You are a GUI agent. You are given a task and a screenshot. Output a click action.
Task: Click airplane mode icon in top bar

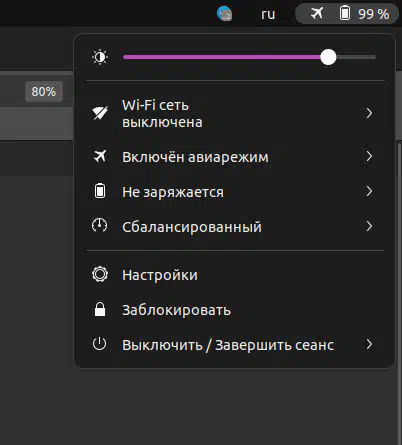click(x=317, y=13)
